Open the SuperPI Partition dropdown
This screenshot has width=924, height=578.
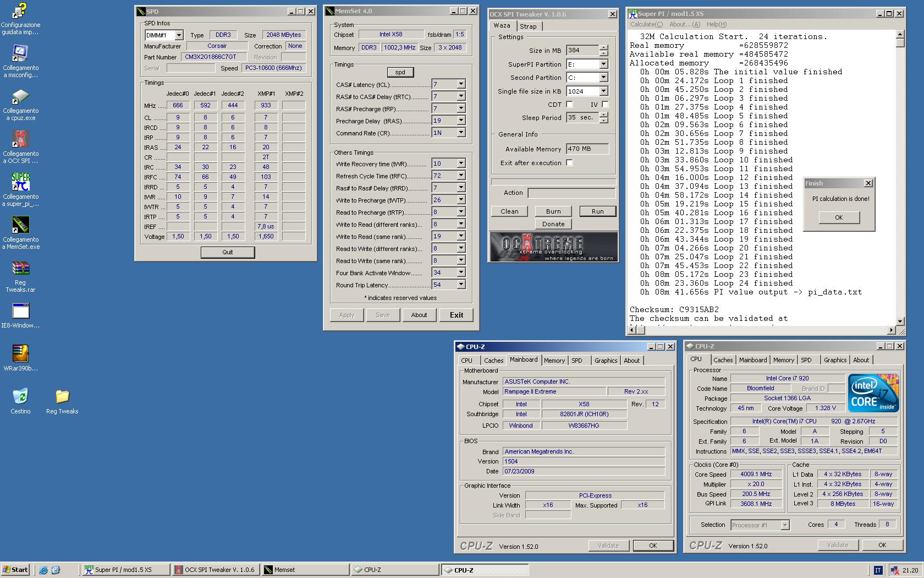click(603, 64)
